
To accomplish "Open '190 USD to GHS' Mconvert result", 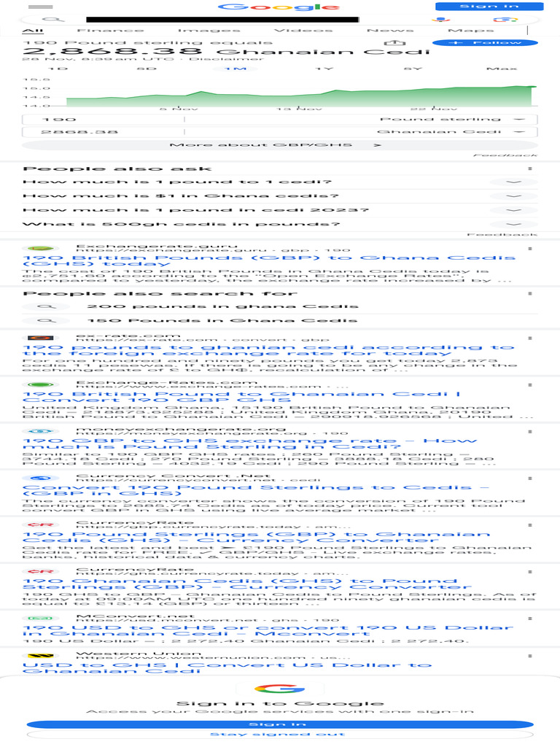I will point(268,630).
